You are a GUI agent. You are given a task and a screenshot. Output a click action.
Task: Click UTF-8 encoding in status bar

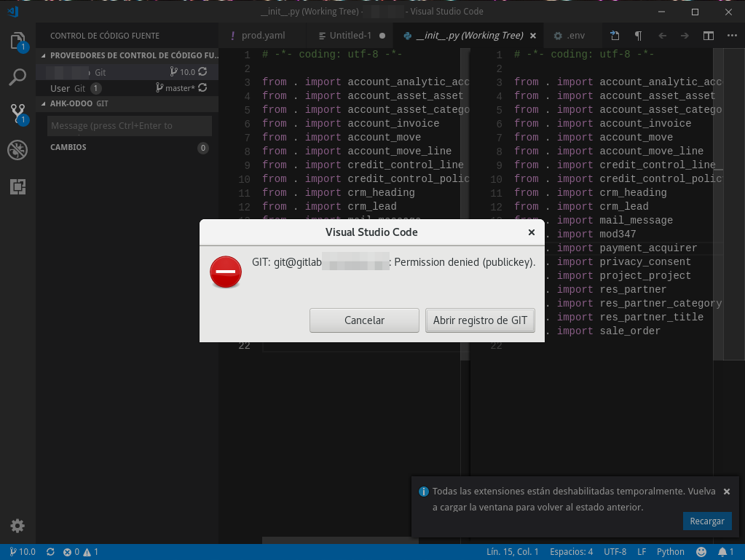point(615,552)
